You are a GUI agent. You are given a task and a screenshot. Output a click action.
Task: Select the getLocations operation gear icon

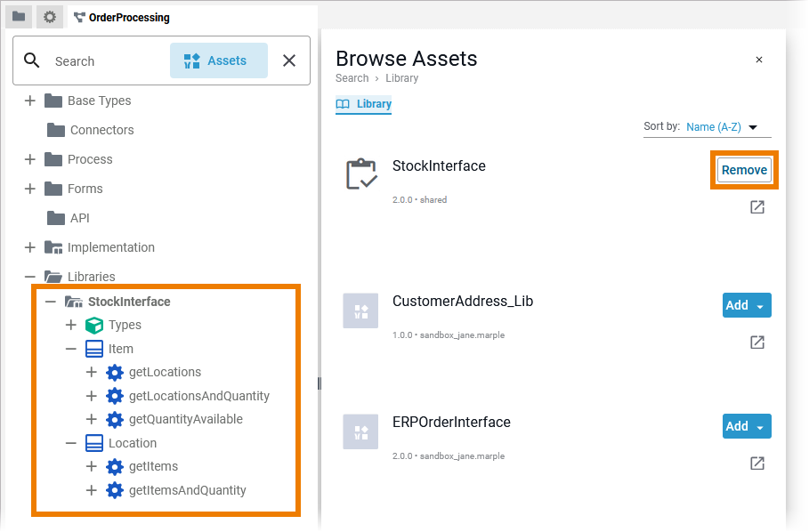[115, 372]
